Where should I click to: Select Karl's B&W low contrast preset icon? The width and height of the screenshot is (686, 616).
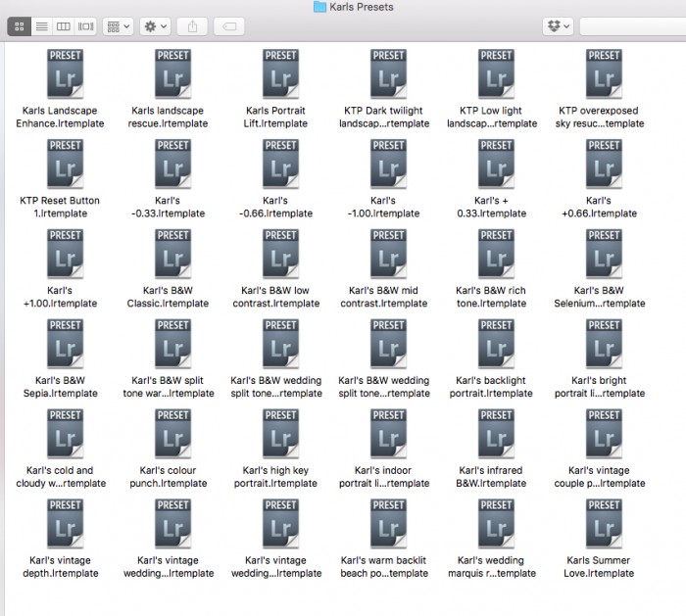(x=280, y=254)
